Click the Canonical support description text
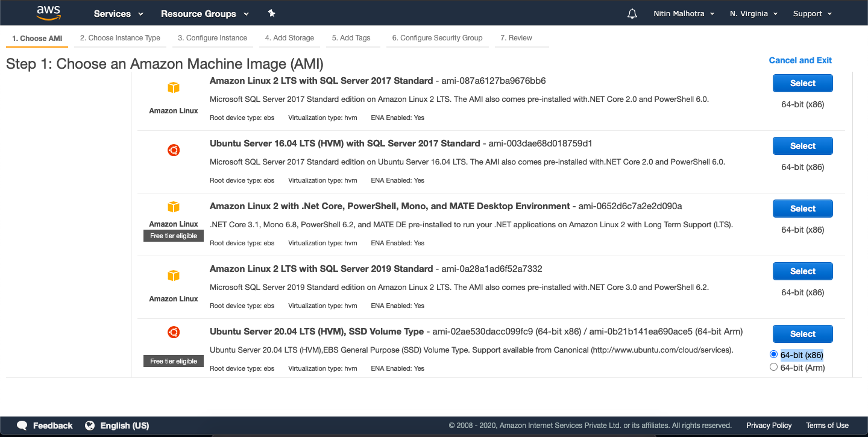The width and height of the screenshot is (868, 437). pyautogui.click(x=471, y=350)
